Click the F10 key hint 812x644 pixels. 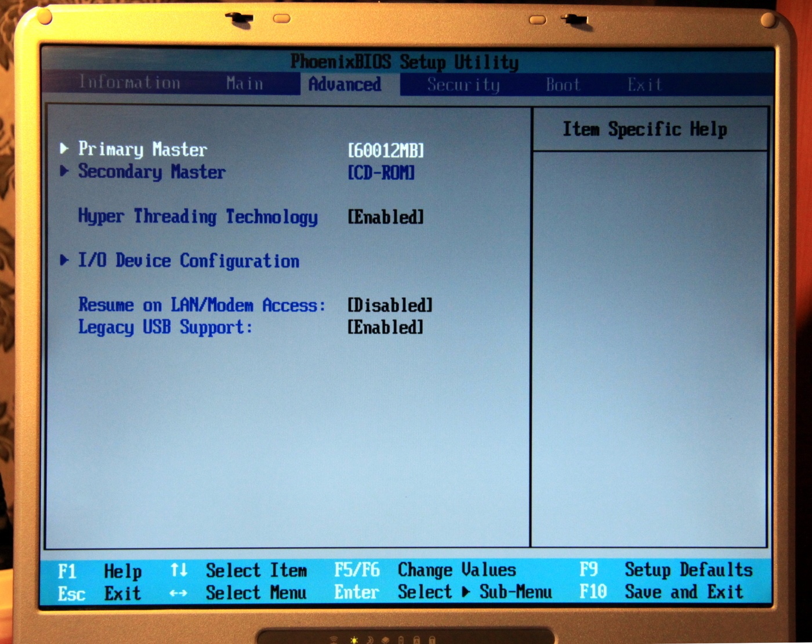tap(593, 592)
